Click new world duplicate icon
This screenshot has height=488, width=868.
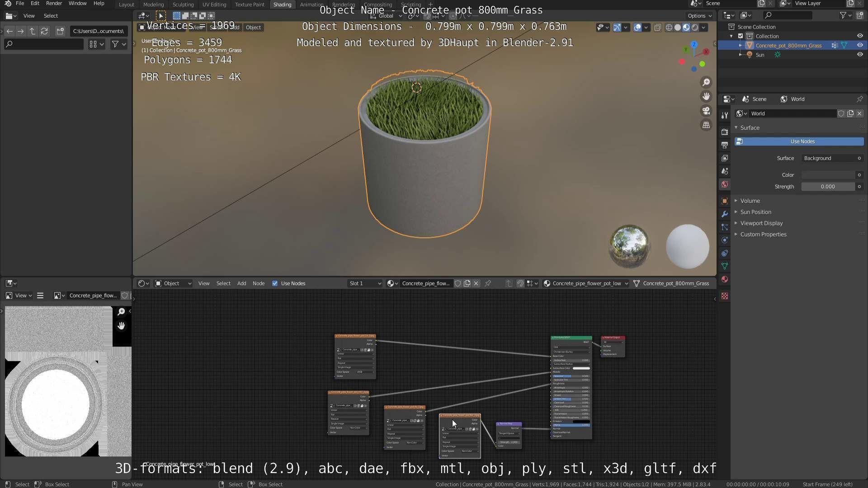850,113
